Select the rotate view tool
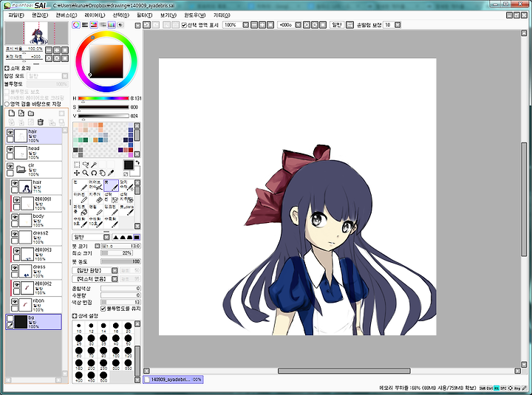Viewport: 532px width, 395px height. [x=94, y=173]
